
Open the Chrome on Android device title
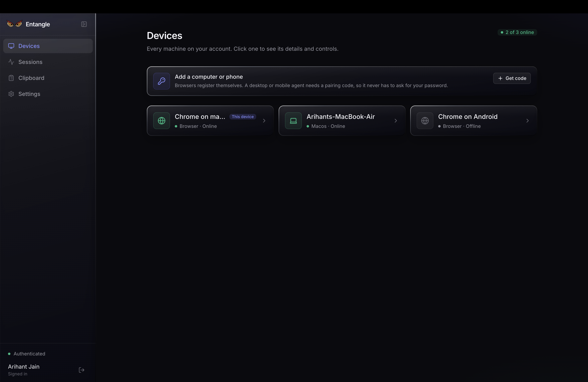click(x=468, y=117)
